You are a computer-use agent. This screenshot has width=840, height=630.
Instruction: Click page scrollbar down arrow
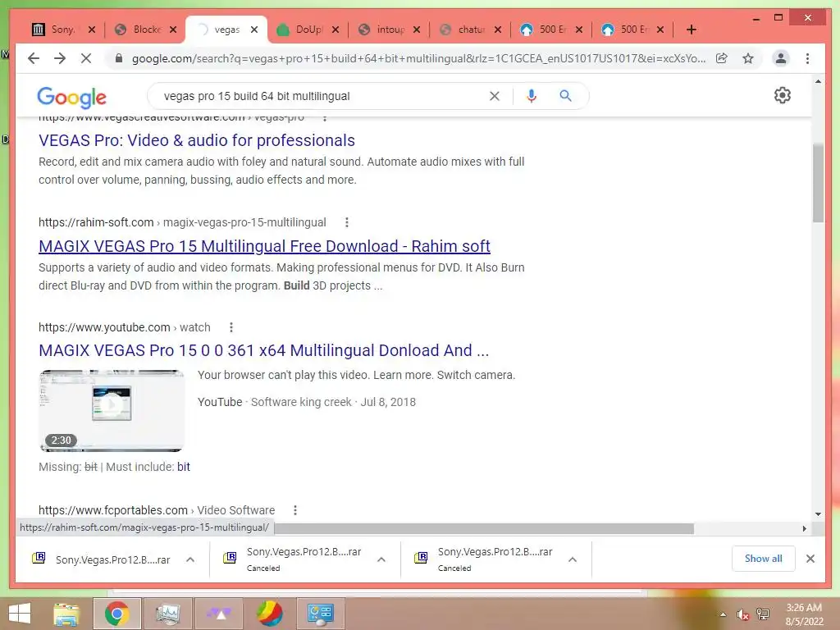click(818, 514)
